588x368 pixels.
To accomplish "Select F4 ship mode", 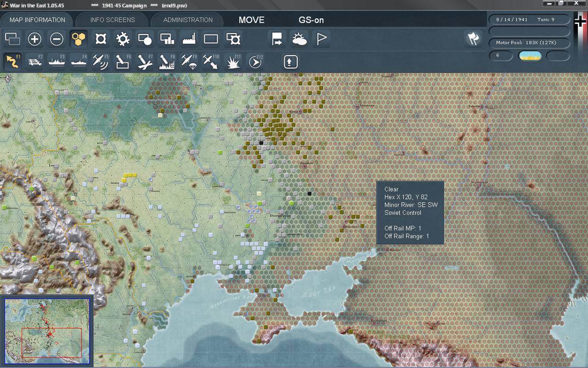I will pos(79,62).
